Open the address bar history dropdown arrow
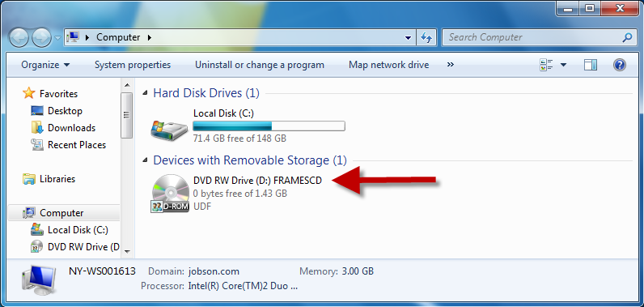The image size is (644, 307). (x=408, y=38)
